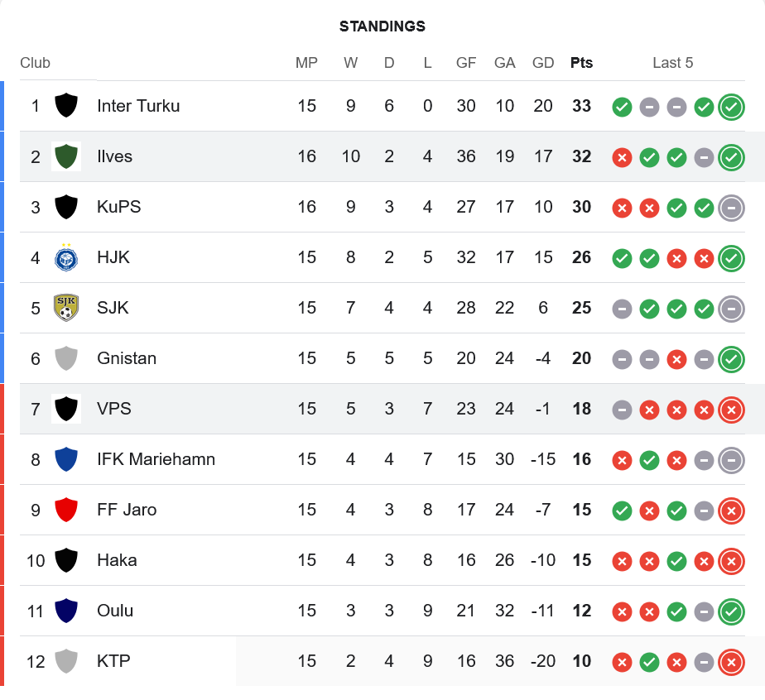Screen dimensions: 765x700
Task: Click the MP column header
Action: click(x=307, y=63)
